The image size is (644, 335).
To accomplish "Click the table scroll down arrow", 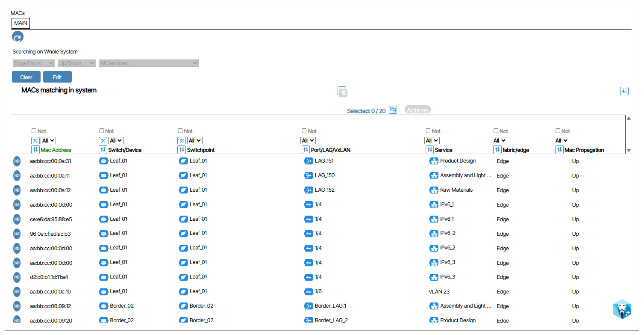I will tap(629, 150).
